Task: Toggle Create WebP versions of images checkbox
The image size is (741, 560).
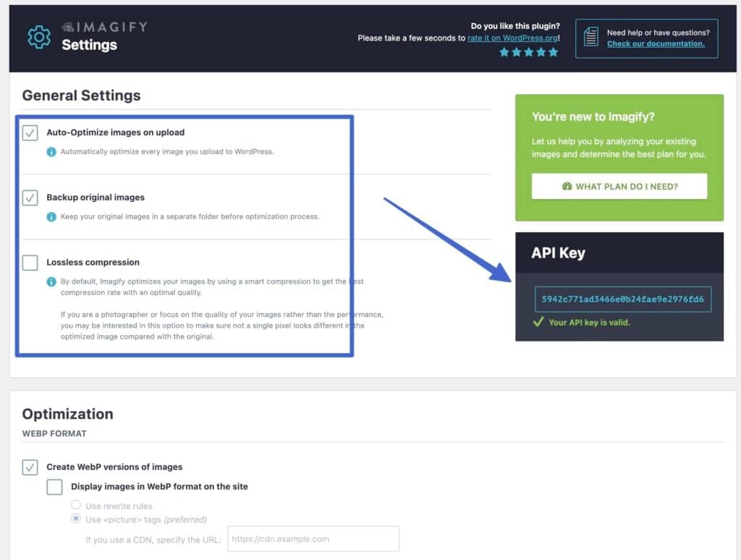Action: point(30,467)
